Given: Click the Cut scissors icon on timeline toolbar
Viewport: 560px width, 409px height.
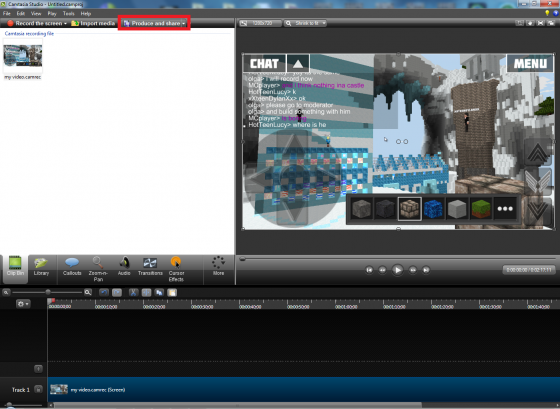Looking at the screenshot, I should tap(133, 293).
